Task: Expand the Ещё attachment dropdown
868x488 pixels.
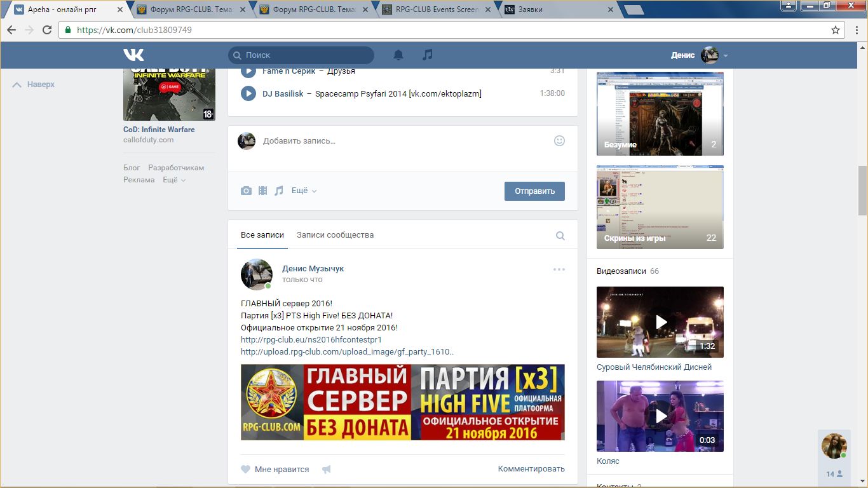Action: coord(304,191)
